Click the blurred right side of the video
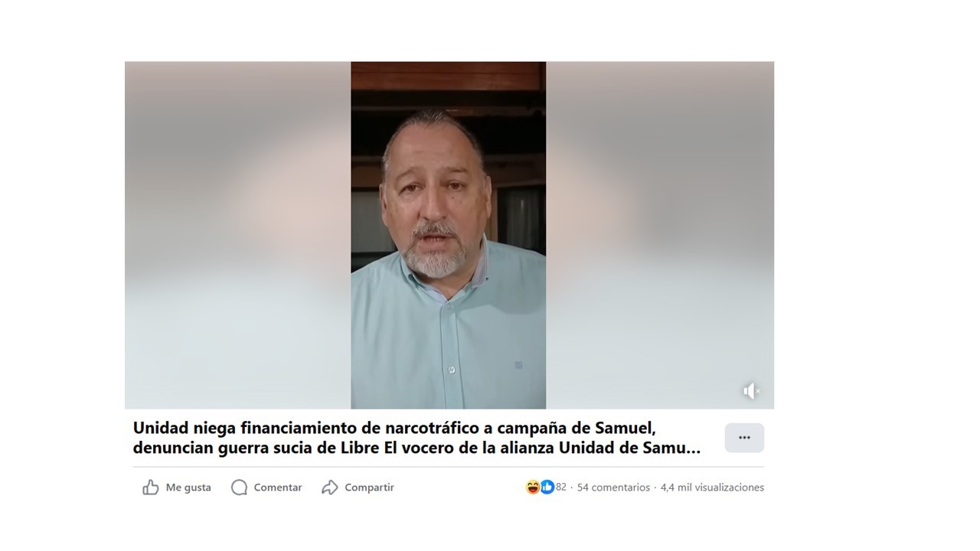The image size is (980, 551). (660, 235)
